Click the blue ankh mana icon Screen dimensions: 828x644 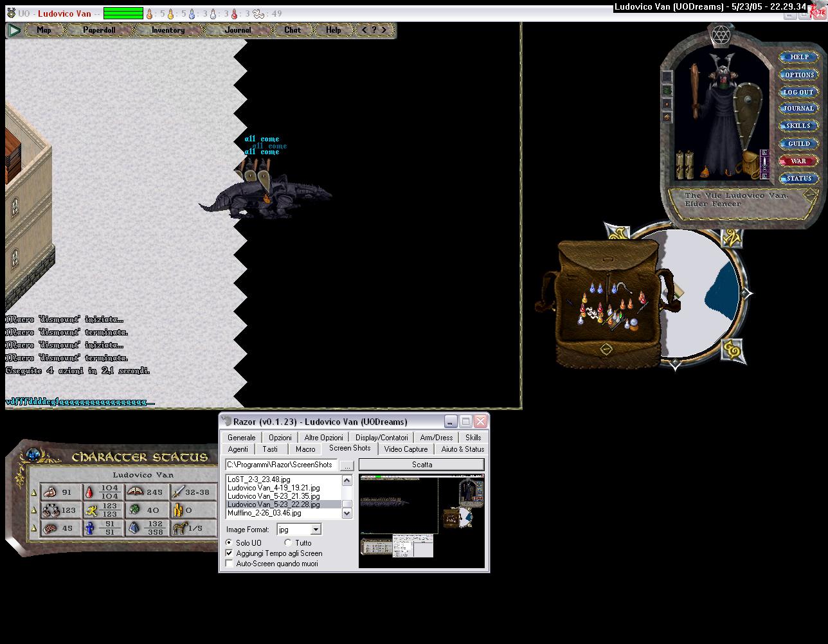coord(91,528)
